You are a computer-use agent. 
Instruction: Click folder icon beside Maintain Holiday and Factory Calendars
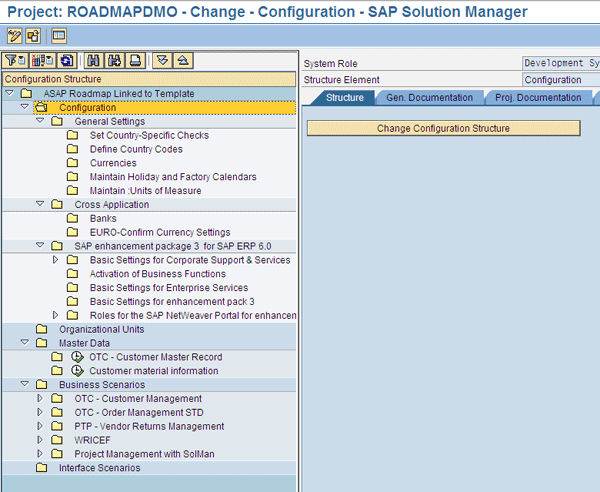pos(72,176)
